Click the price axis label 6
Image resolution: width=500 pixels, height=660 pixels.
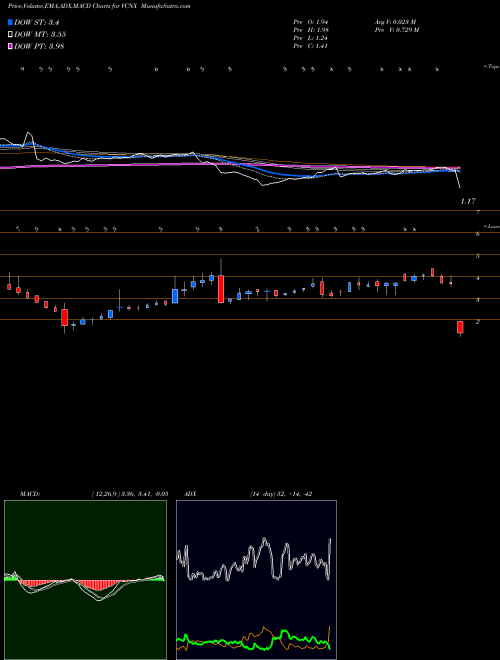coord(478,234)
